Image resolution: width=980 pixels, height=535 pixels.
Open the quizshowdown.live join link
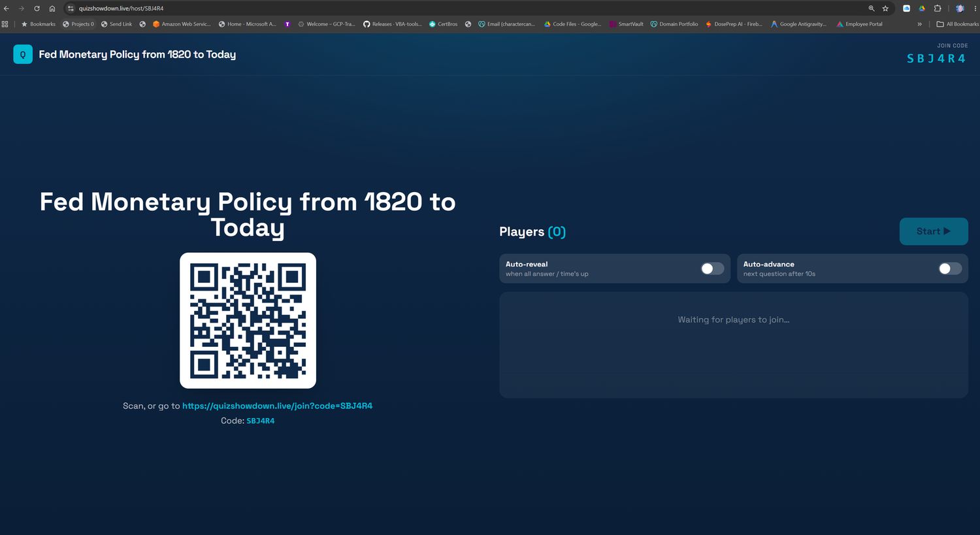click(277, 406)
